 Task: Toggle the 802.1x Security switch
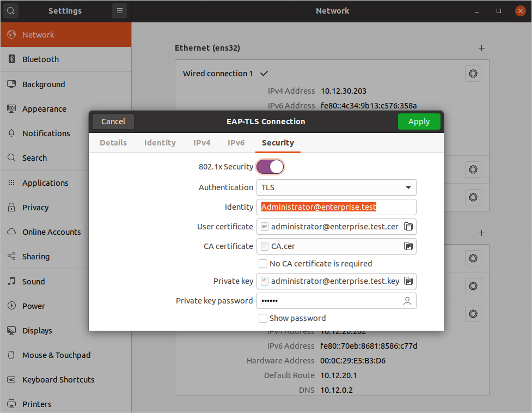(x=270, y=167)
